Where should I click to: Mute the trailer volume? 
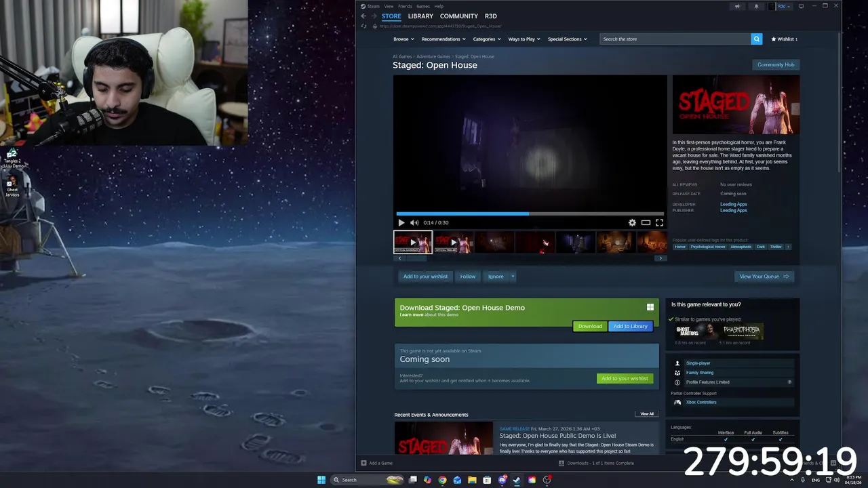414,222
